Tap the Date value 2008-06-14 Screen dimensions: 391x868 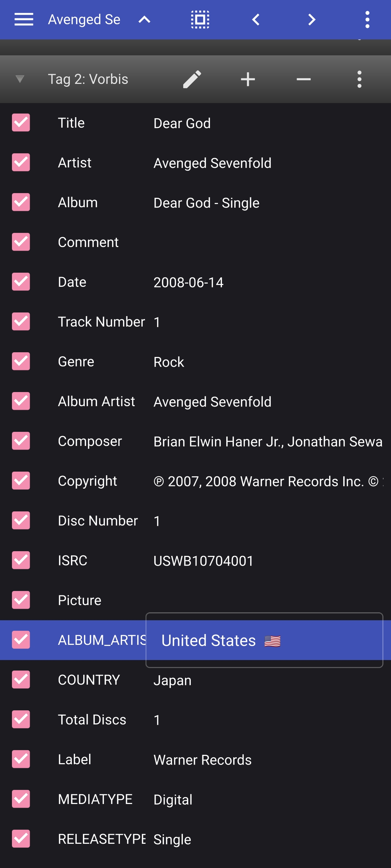coord(189,282)
